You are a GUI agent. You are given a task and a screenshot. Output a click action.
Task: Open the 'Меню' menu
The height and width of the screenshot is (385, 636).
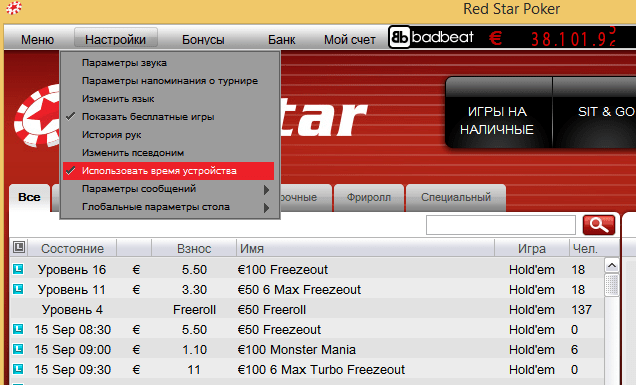[x=37, y=39]
